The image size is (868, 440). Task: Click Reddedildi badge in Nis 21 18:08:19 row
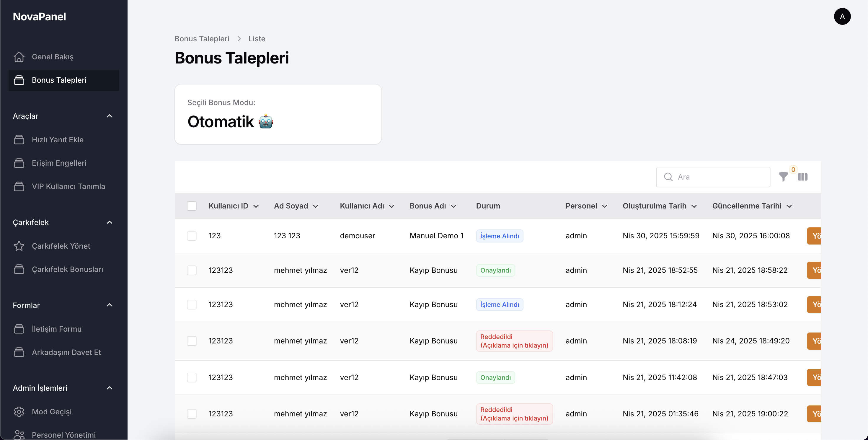[514, 341]
